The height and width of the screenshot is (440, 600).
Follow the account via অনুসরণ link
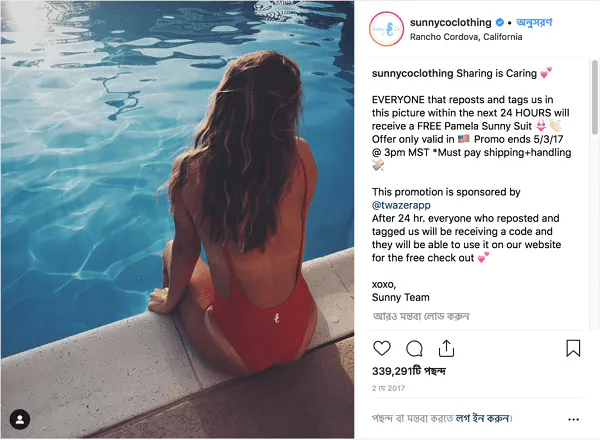pyautogui.click(x=537, y=21)
